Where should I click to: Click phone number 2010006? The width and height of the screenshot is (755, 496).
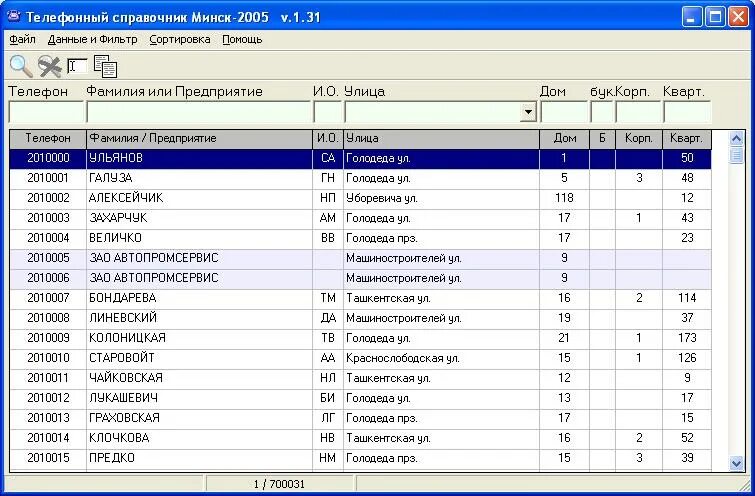pyautogui.click(x=48, y=278)
